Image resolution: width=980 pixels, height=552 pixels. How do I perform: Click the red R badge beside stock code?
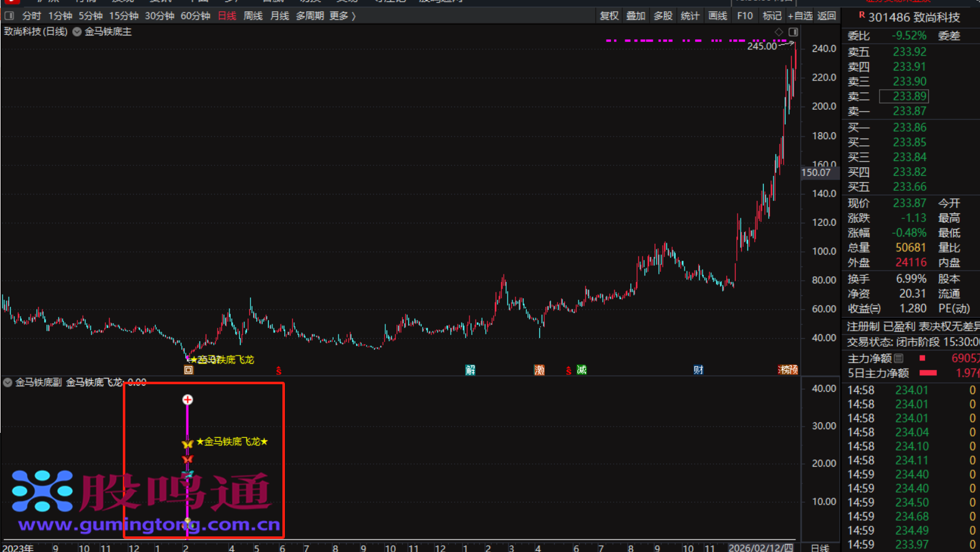(862, 15)
